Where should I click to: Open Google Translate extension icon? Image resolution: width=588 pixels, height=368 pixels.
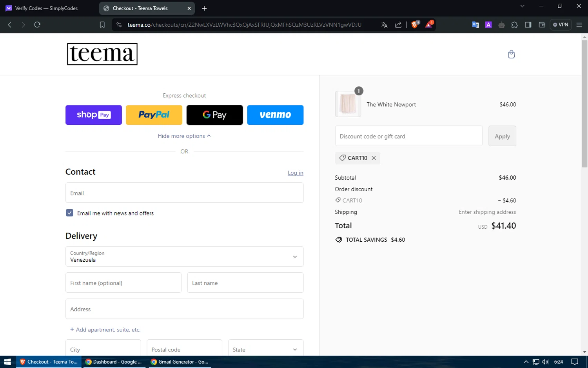pos(475,25)
